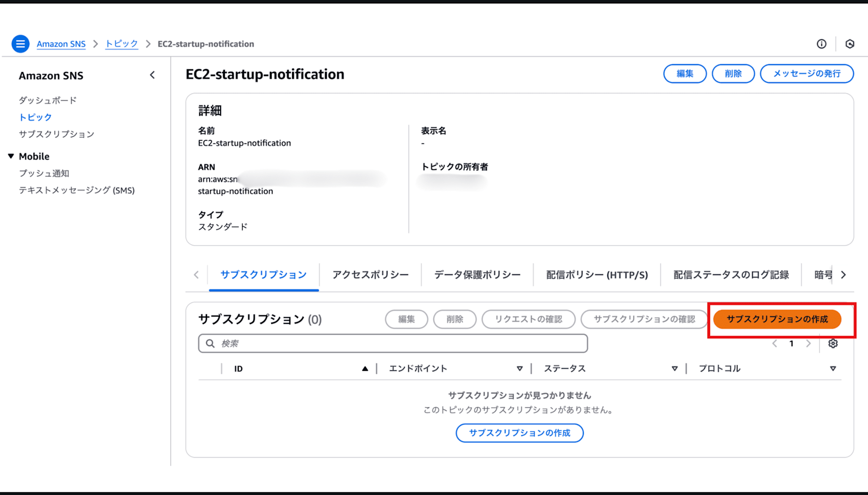Click メッセージの発行 button
Screen dimensions: 868x495
pos(807,74)
